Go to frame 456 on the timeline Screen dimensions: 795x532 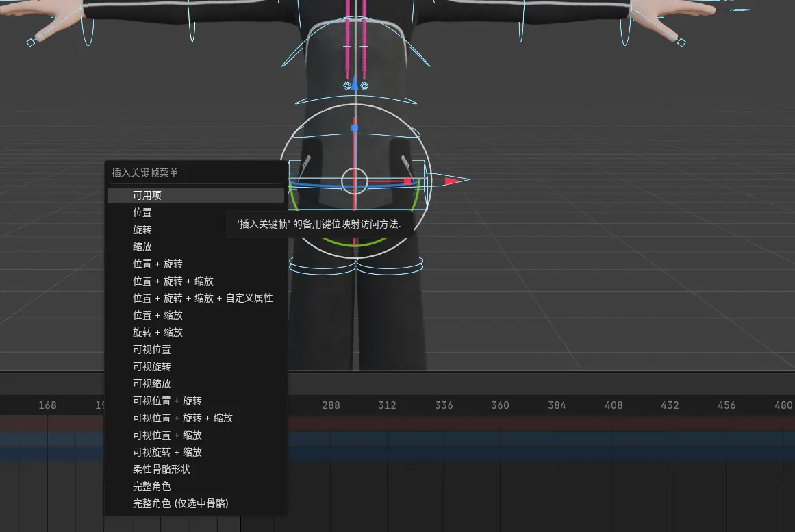727,405
